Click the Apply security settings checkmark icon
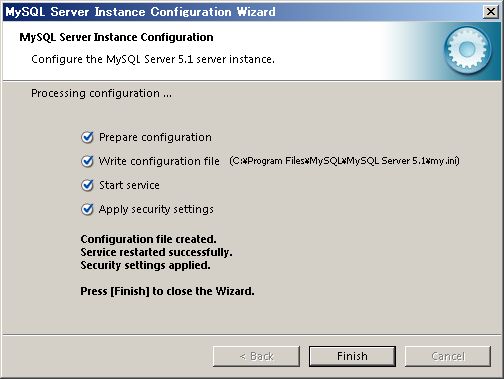This screenshot has height=379, width=504. [x=87, y=209]
